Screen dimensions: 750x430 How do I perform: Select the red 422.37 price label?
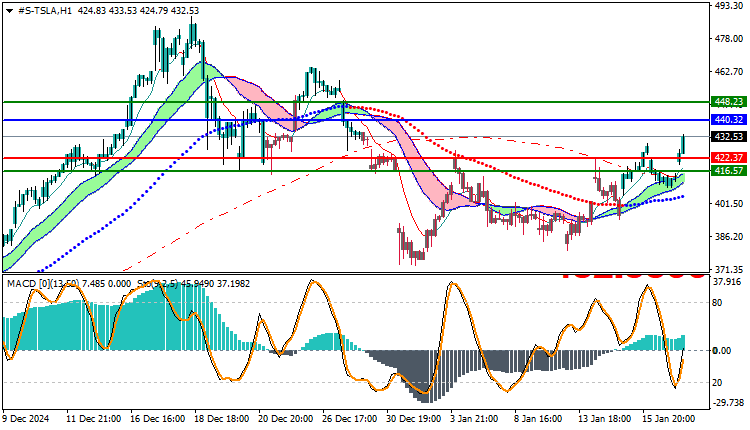[728, 157]
